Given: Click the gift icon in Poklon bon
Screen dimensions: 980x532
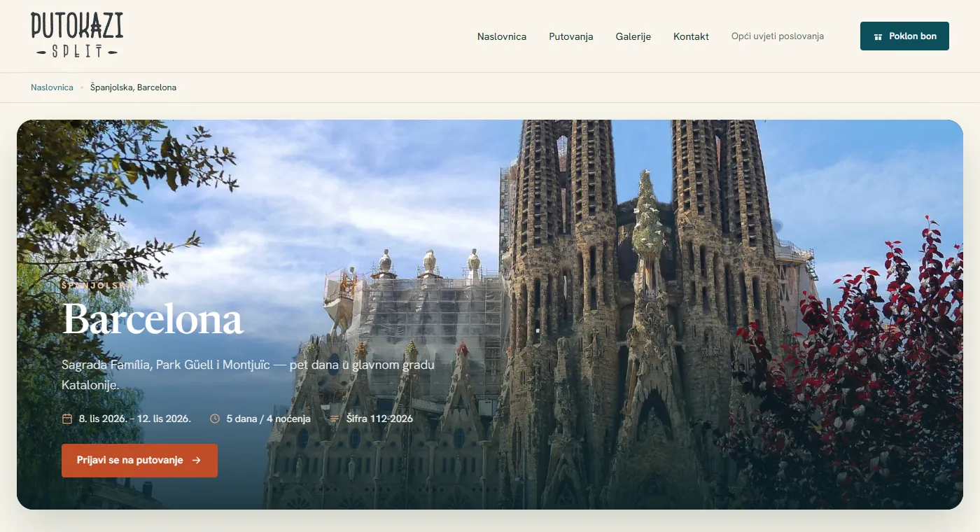Looking at the screenshot, I should [878, 36].
